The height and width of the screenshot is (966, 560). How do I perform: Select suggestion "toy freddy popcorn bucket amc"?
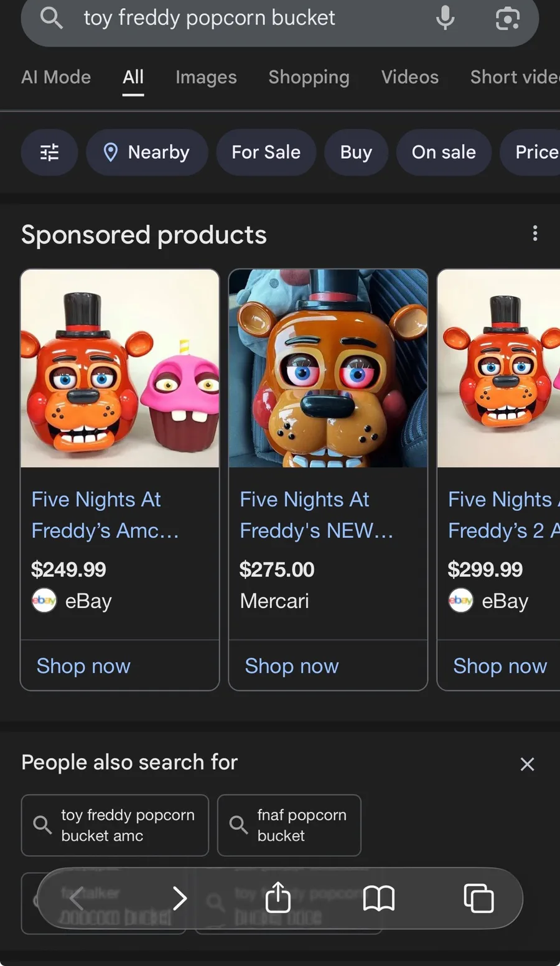(115, 825)
